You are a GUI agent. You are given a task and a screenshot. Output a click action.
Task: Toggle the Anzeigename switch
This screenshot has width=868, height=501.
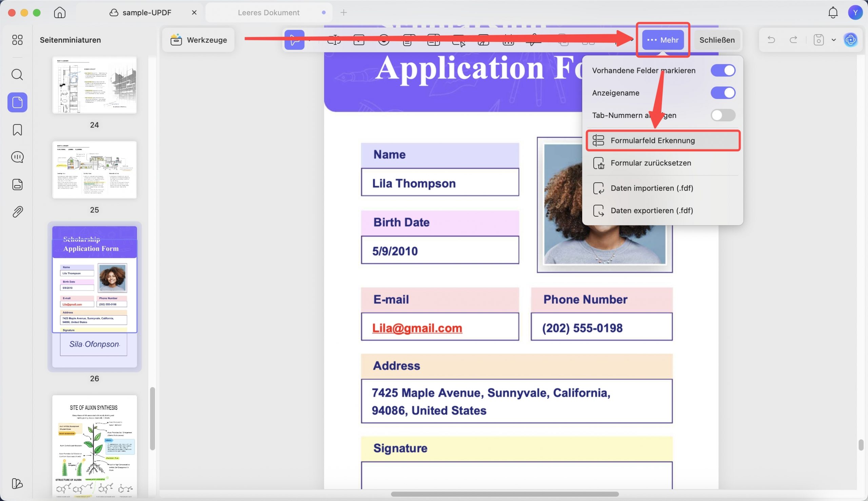tap(723, 93)
